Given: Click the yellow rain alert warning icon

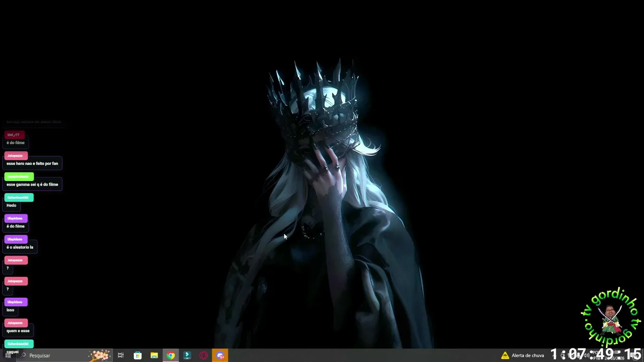Looking at the screenshot, I should [x=505, y=355].
